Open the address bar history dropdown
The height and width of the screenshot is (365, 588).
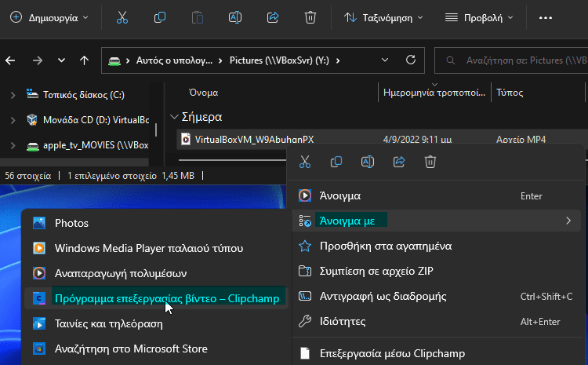(x=385, y=60)
